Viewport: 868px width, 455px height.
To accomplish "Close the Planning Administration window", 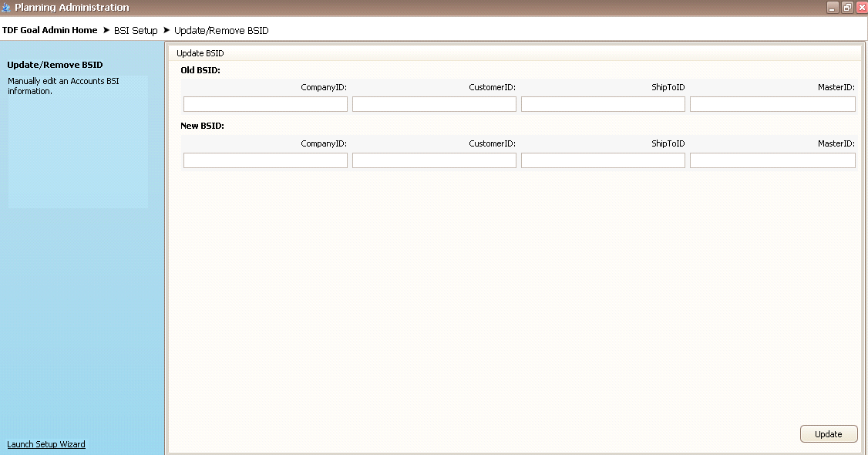I will [x=861, y=7].
